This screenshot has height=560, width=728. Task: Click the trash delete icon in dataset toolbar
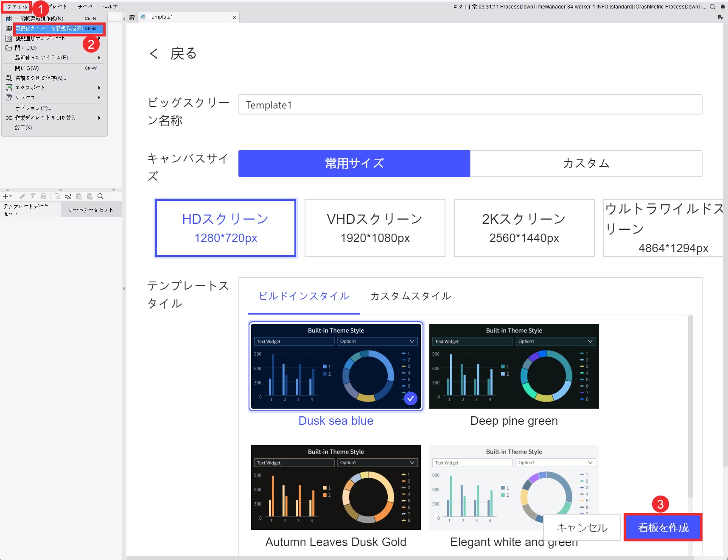(x=33, y=196)
